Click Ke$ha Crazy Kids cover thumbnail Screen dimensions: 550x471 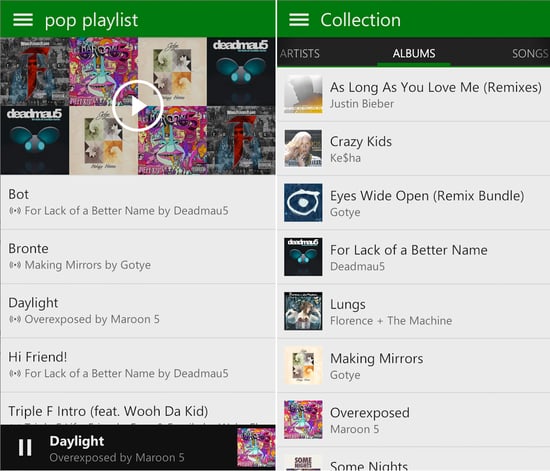click(303, 148)
